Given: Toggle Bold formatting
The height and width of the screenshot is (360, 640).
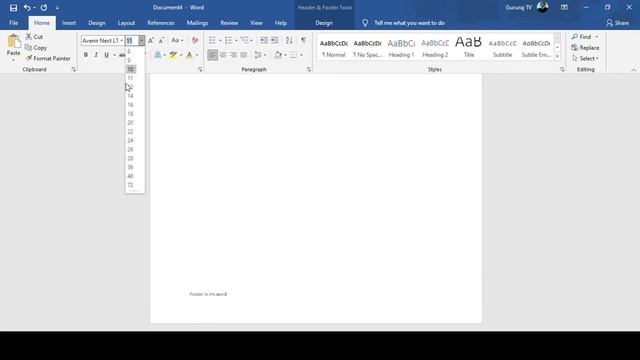Looking at the screenshot, I should (x=86, y=55).
